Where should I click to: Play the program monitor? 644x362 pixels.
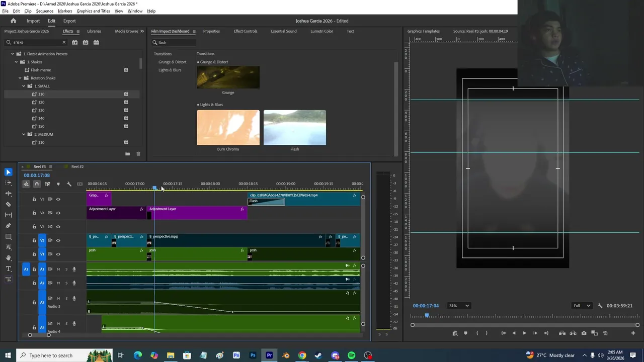tap(524, 333)
